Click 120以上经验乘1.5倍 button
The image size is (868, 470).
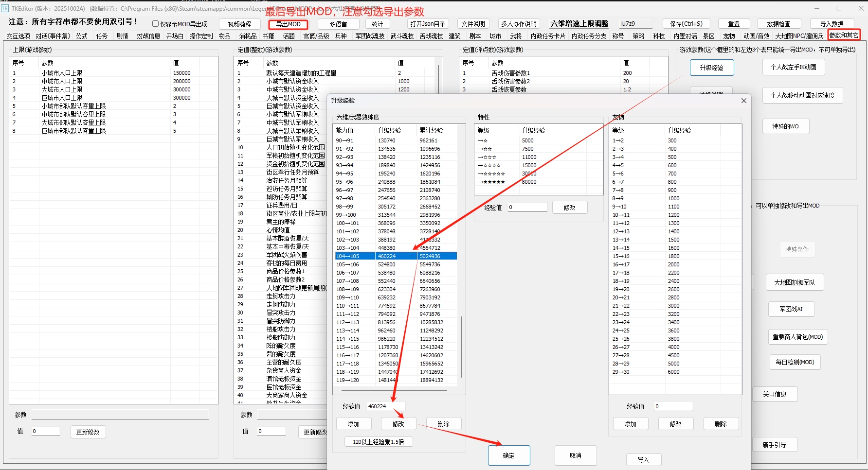point(379,442)
